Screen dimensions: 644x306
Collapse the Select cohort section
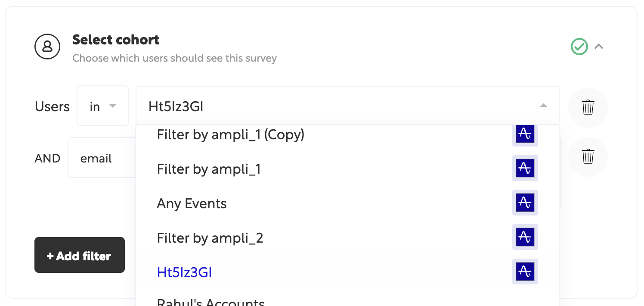coord(599,47)
